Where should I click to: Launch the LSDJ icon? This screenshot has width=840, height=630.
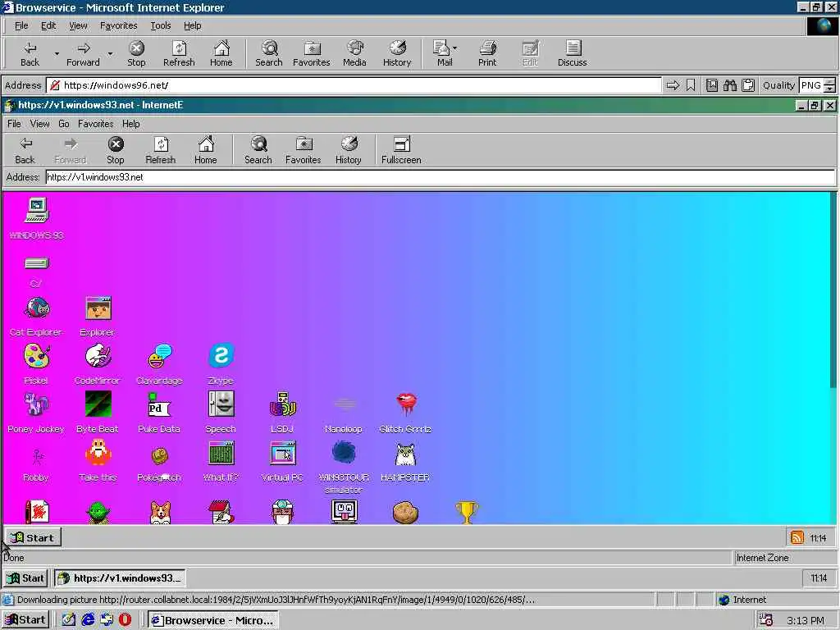coord(283,404)
